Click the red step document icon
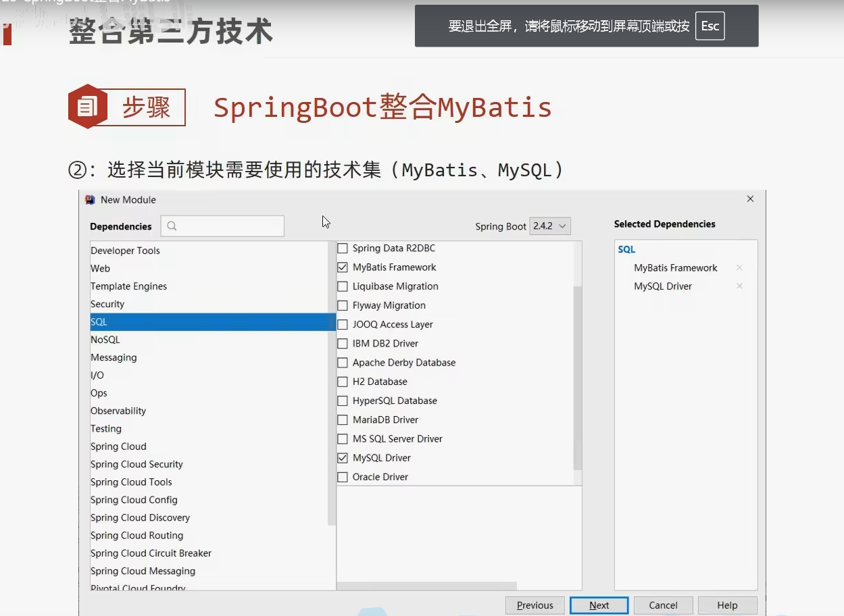Viewport: 844px width, 616px height. coord(88,107)
